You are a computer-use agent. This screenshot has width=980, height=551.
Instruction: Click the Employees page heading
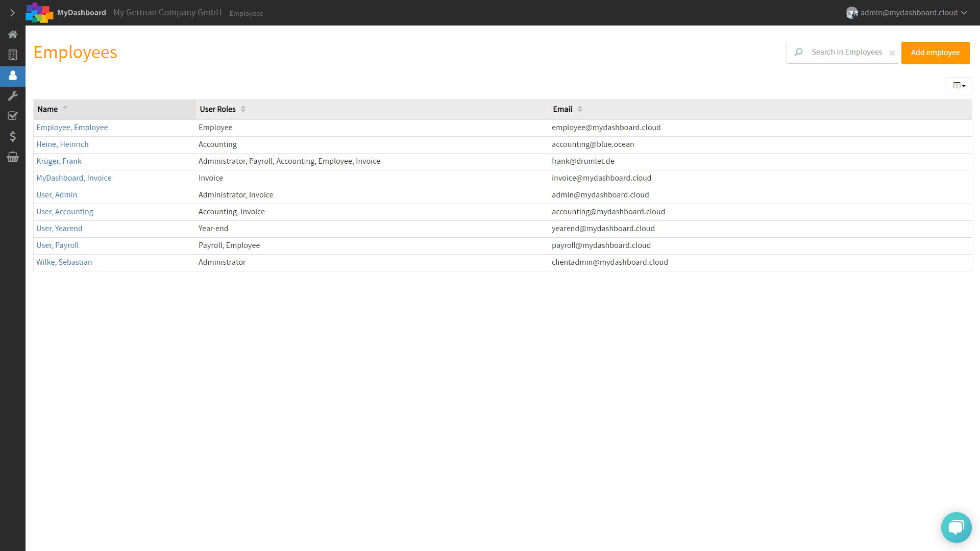pyautogui.click(x=75, y=53)
